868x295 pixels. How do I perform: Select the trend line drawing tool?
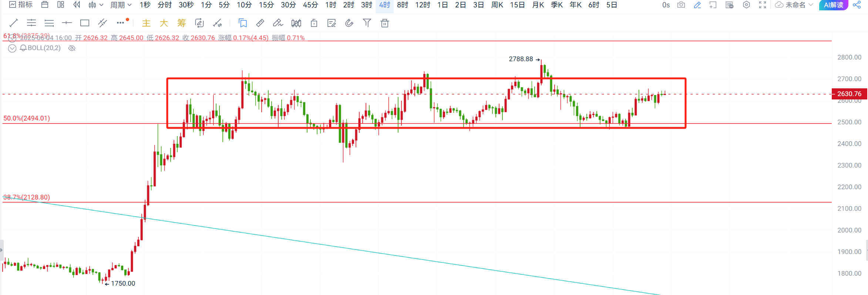13,23
